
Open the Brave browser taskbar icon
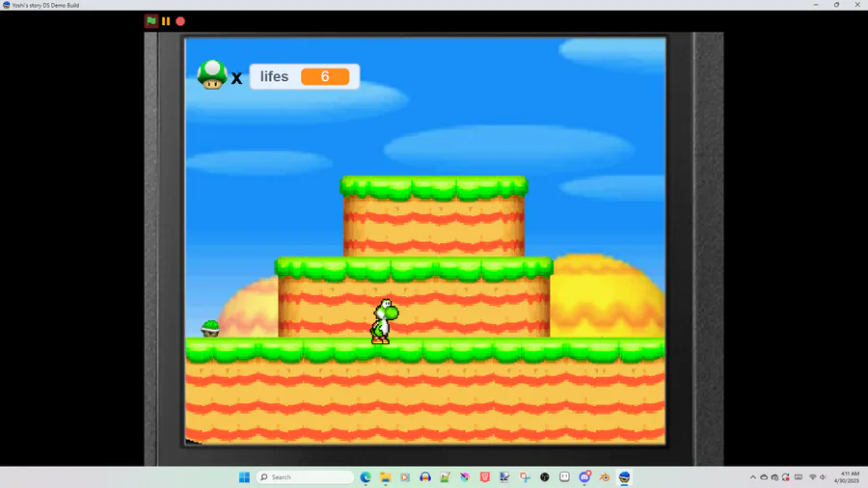coord(485,477)
